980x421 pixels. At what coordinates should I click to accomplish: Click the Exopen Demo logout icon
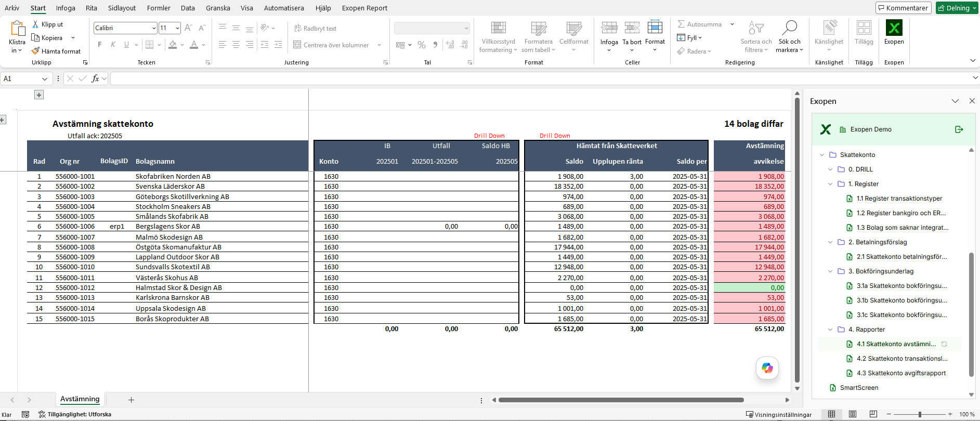tap(959, 129)
